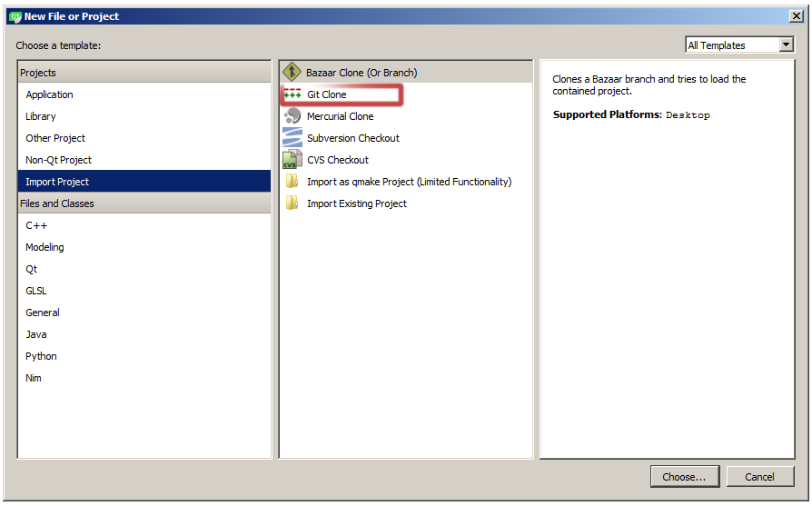The width and height of the screenshot is (812, 506).
Task: Click the Choose... button
Action: 685,477
